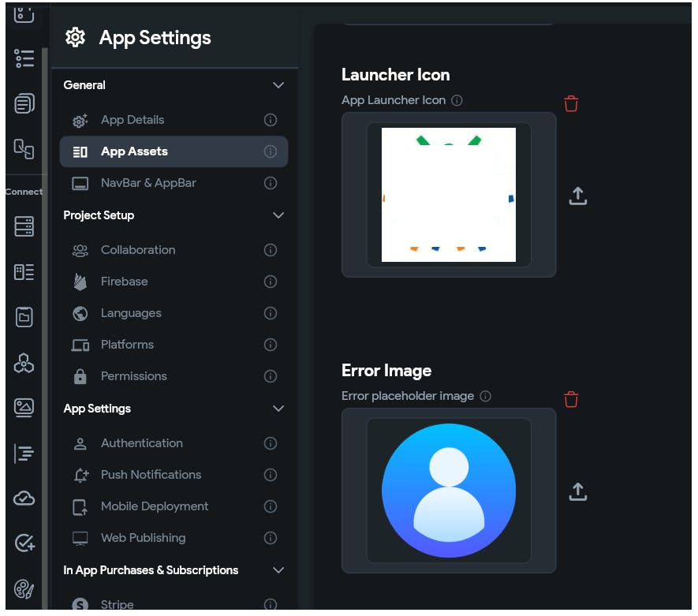Click the left rail vertical scrollbar
The image size is (698, 616).
click(44, 328)
